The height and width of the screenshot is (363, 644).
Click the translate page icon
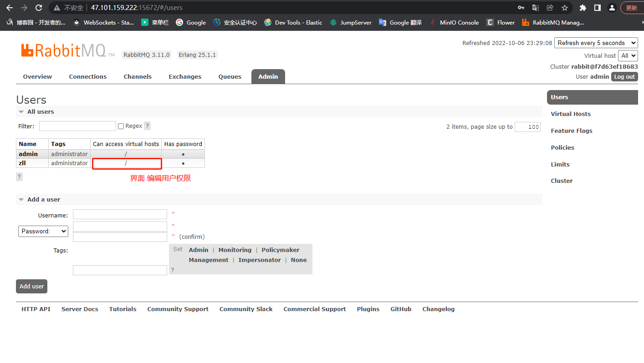536,8
